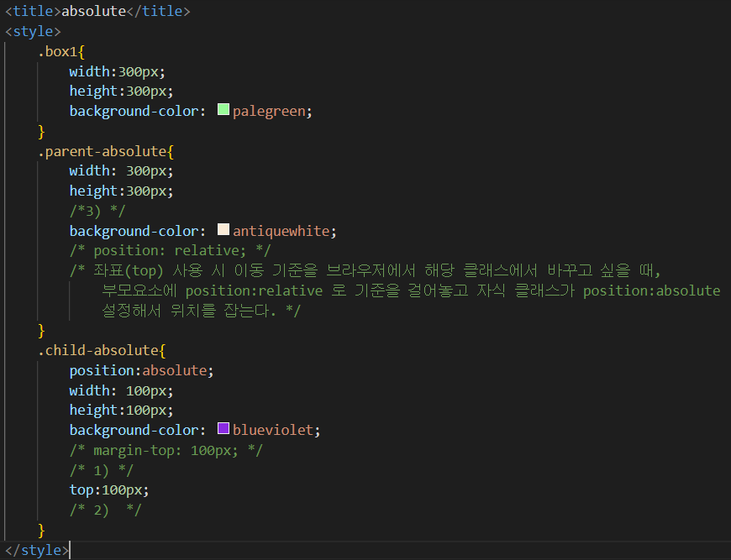Place cursor on the opening style tag
This screenshot has width=731, height=560.
click(x=33, y=31)
